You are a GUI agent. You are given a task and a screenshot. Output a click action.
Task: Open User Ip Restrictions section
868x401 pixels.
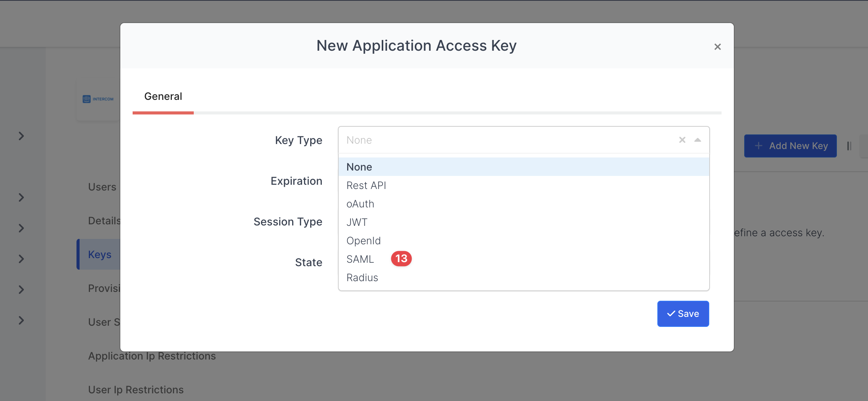pyautogui.click(x=136, y=390)
